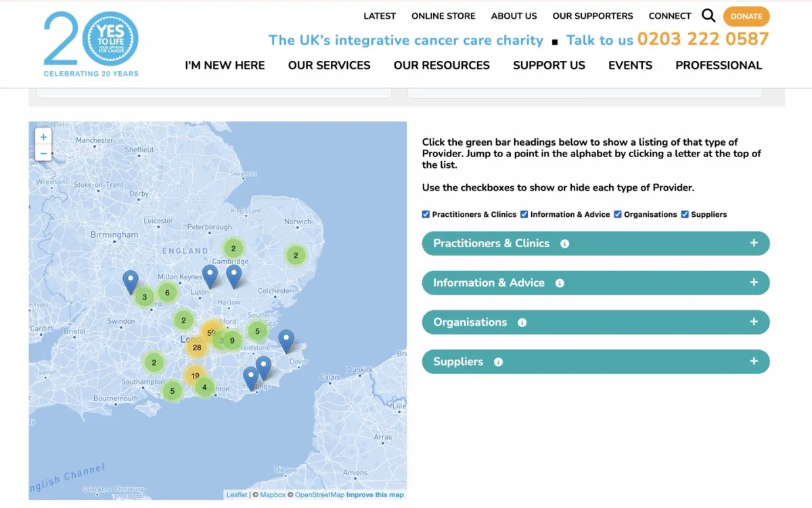
Task: Click the map zoom out minus button
Action: click(x=43, y=153)
